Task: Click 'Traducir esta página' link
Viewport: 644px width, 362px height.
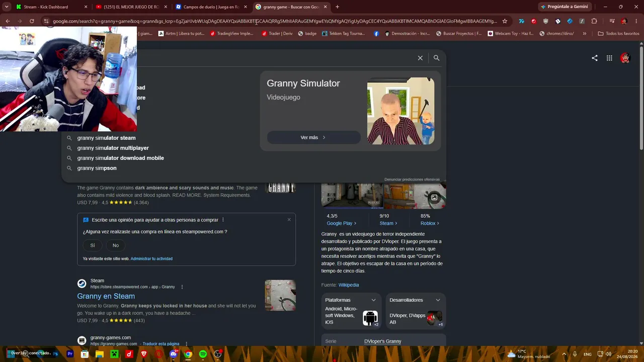Action: (161, 344)
